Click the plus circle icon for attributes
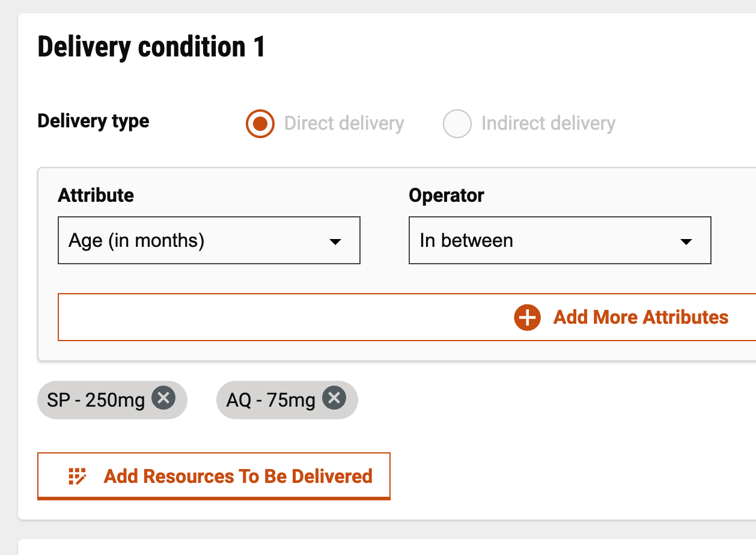Image resolution: width=756 pixels, height=555 pixels. point(527,317)
